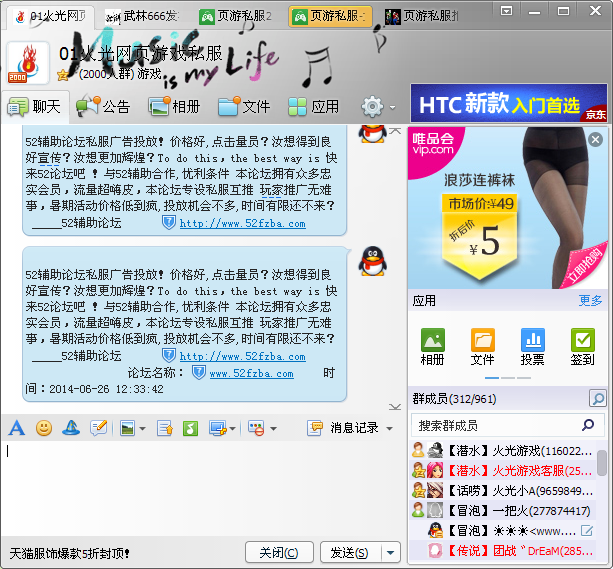Click the 关闭(C) button
Image resolution: width=613 pixels, height=569 pixels.
[279, 553]
